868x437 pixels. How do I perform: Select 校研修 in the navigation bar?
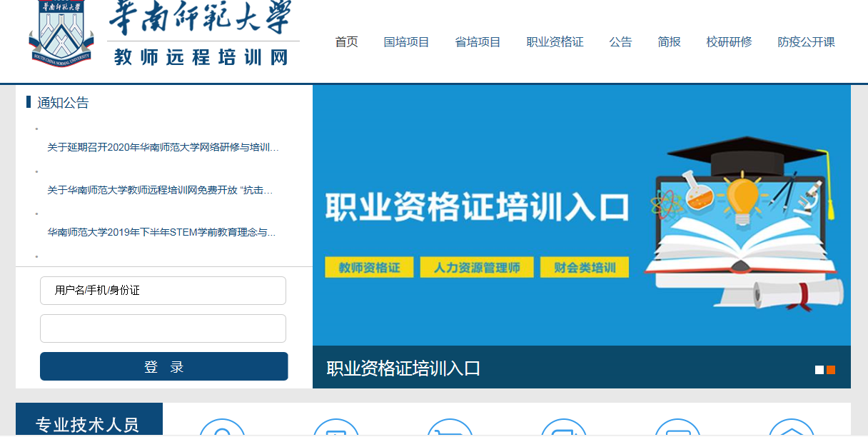[x=729, y=42]
